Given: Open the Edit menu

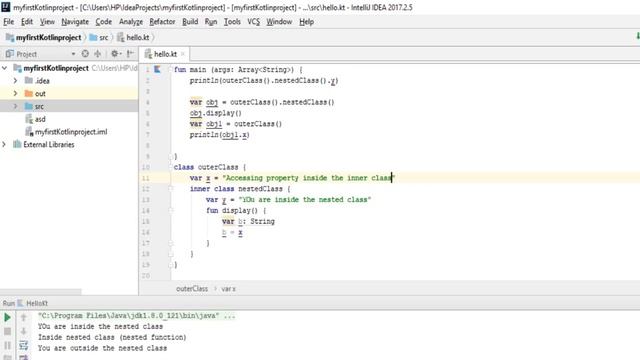Looking at the screenshot, I should point(27,22).
